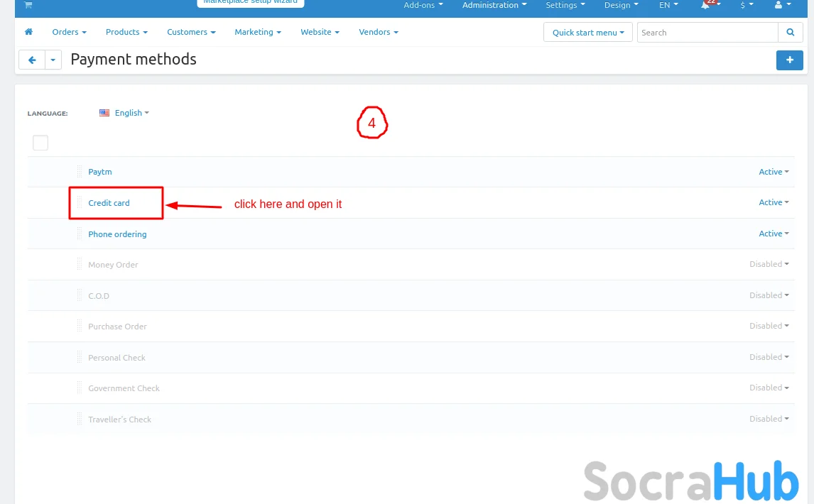The width and height of the screenshot is (814, 504).
Task: Change Paytm status from Active
Action: coord(774,172)
